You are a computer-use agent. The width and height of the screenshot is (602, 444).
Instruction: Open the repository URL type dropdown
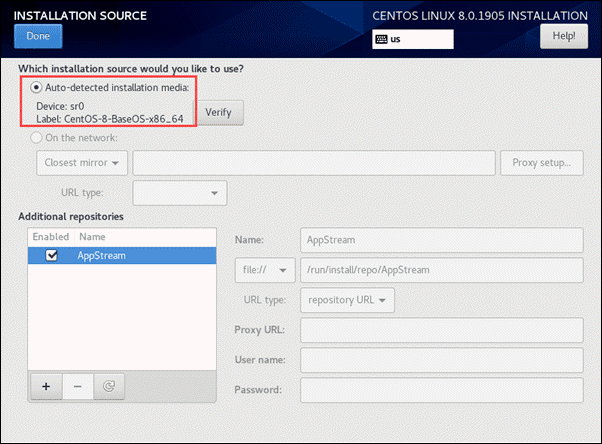(x=347, y=300)
